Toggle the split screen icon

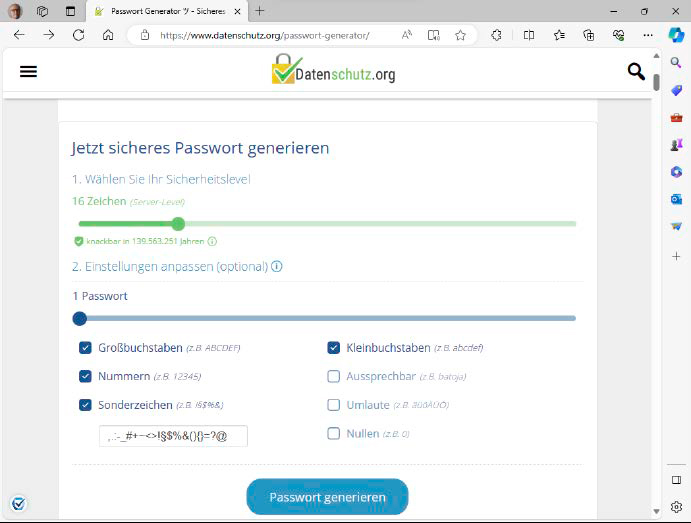(529, 35)
